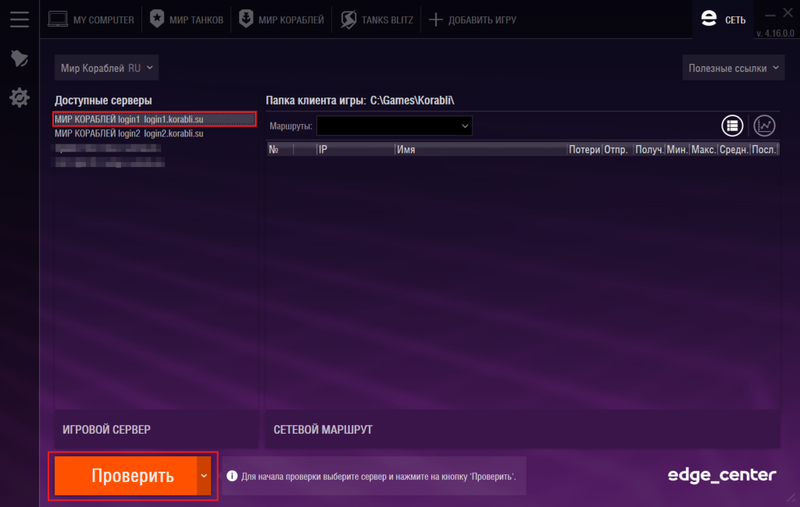
Task: Click the Tanks Blitz icon
Action: click(348, 19)
